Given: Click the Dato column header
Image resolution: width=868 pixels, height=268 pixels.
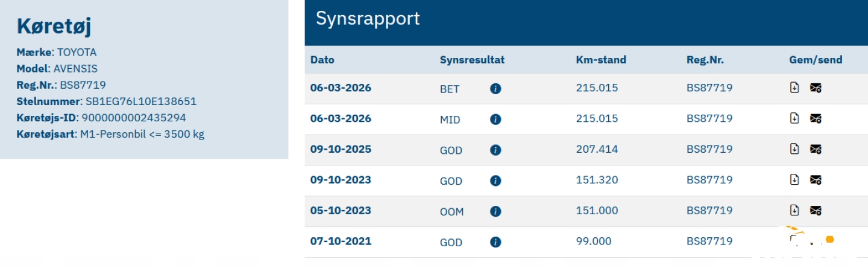Looking at the screenshot, I should (322, 60).
